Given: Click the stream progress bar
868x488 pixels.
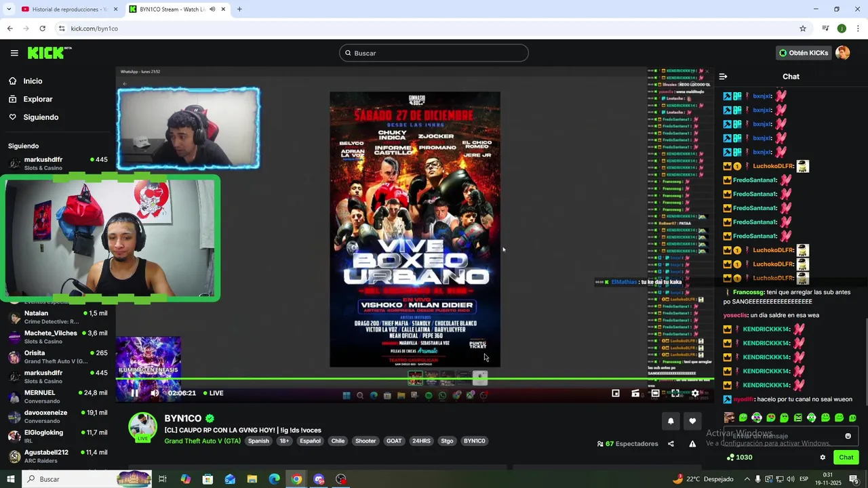Looking at the screenshot, I should (415, 379).
